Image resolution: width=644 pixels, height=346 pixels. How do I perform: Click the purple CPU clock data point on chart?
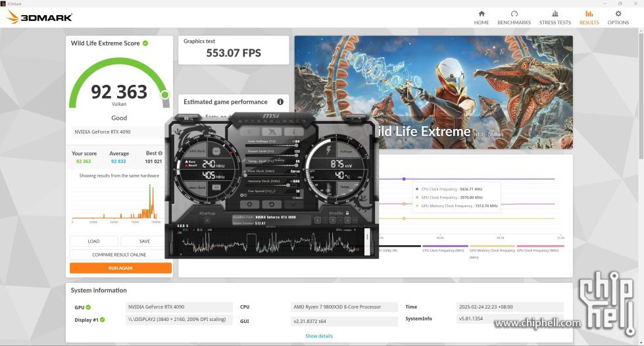point(404,179)
